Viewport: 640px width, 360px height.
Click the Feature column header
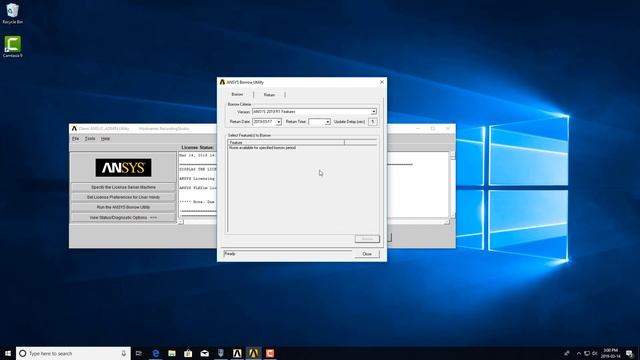pyautogui.click(x=286, y=142)
